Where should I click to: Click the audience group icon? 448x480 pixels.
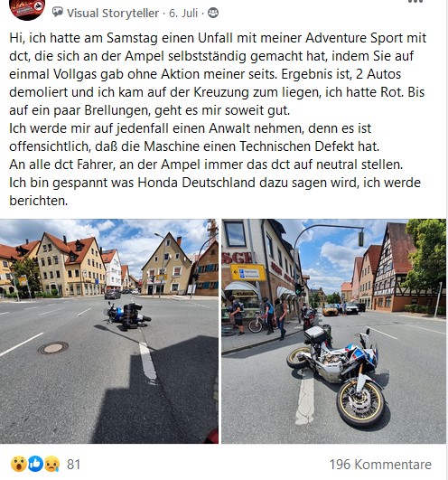(213, 13)
